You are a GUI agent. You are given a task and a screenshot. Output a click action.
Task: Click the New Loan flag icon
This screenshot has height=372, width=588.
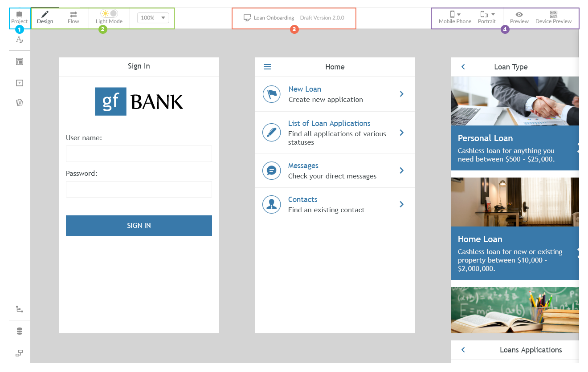point(272,94)
